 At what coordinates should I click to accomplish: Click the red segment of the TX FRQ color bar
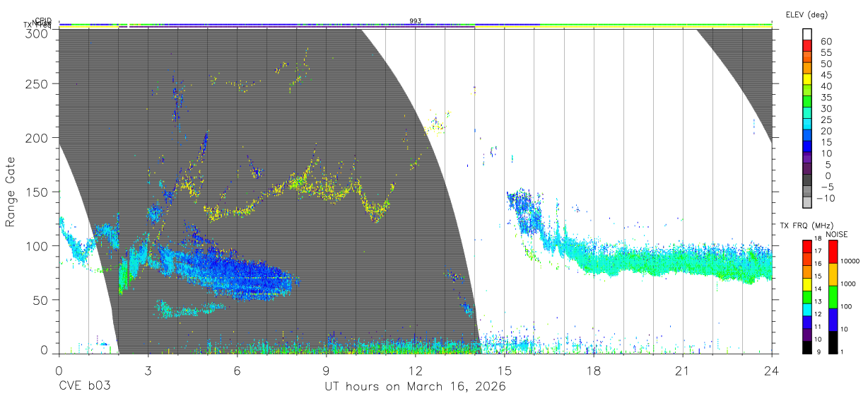[x=807, y=246]
